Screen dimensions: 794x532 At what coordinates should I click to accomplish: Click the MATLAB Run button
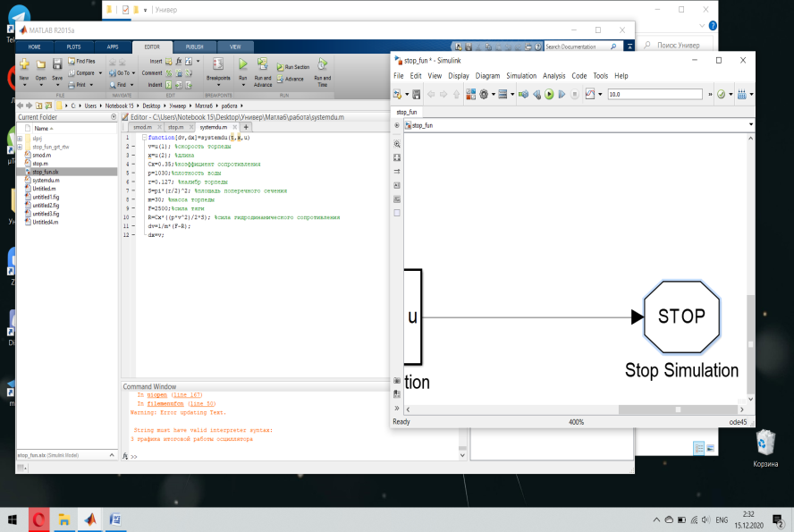pyautogui.click(x=242, y=65)
